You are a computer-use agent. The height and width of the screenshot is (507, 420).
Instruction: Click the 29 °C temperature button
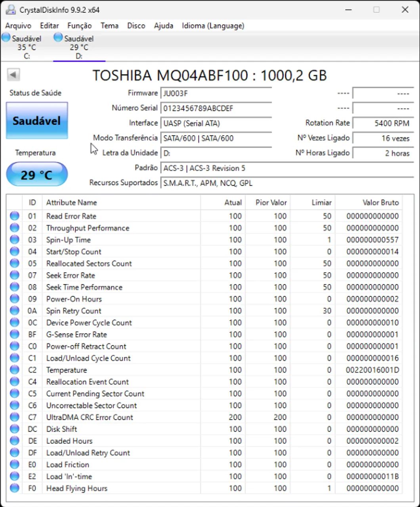click(x=37, y=174)
